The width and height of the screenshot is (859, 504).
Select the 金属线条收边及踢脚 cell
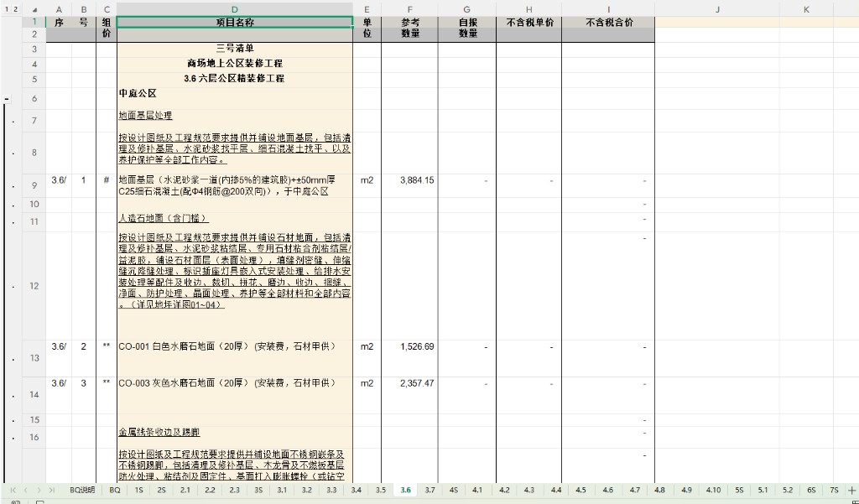pos(235,437)
